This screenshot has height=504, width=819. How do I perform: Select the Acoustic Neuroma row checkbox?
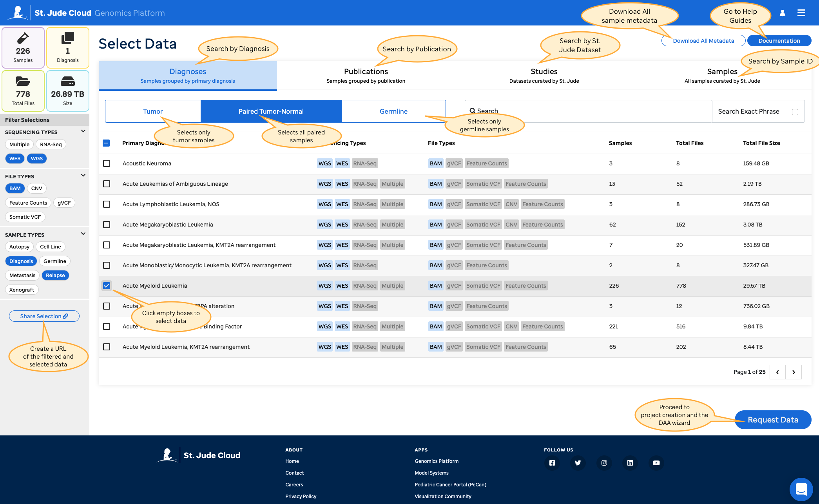click(x=107, y=163)
